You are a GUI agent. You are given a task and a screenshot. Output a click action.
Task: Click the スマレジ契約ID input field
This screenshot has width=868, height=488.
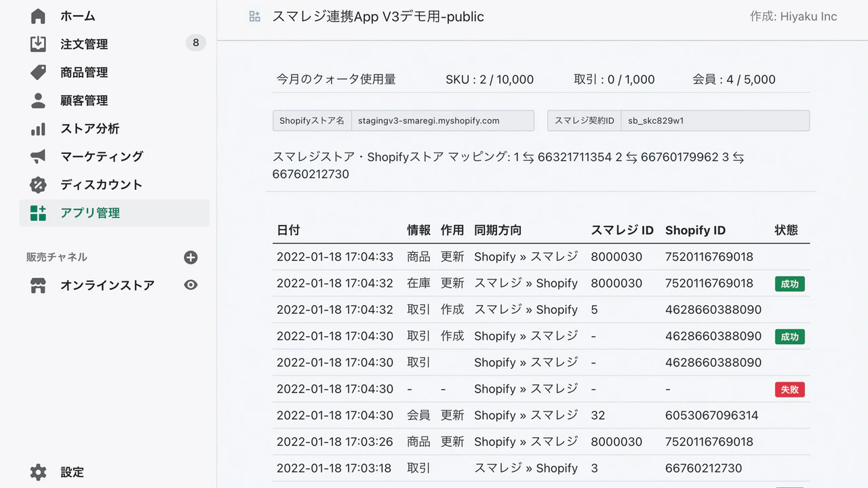click(715, 121)
